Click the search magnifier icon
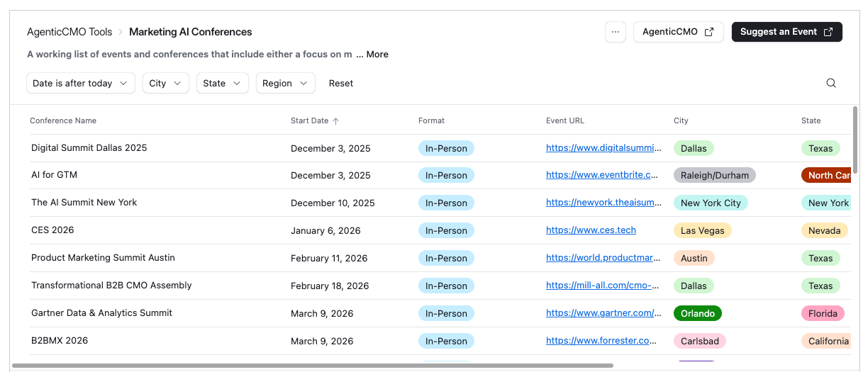Image resolution: width=868 pixels, height=372 pixels. click(831, 83)
